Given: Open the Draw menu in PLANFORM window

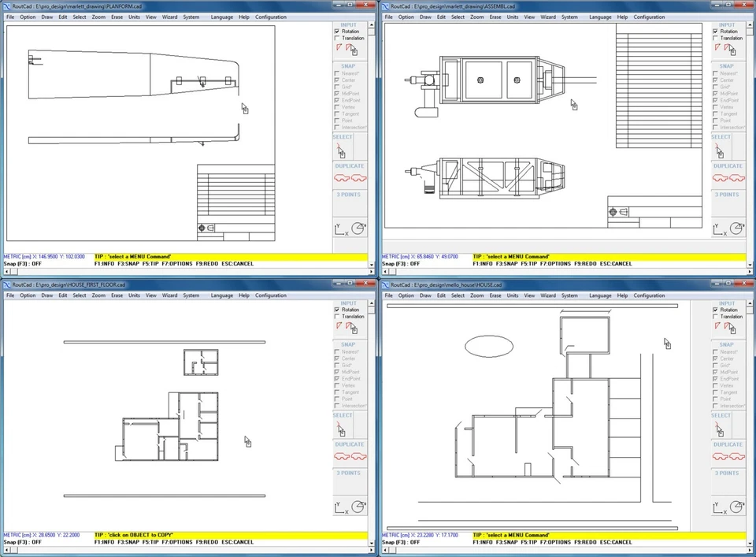Looking at the screenshot, I should coord(46,17).
